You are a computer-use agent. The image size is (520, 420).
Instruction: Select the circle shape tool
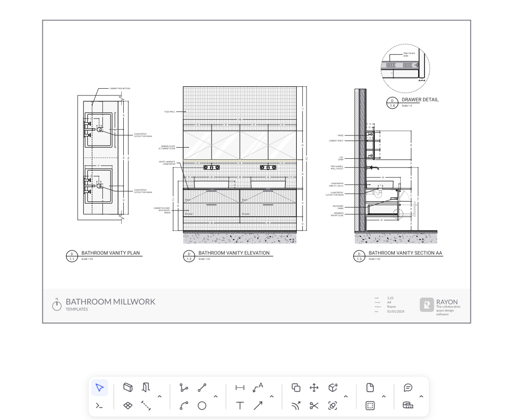click(x=202, y=405)
